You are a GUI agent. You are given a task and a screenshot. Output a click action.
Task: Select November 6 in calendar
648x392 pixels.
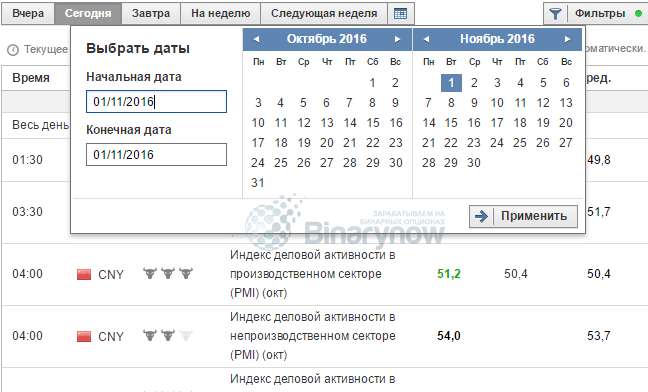click(566, 83)
